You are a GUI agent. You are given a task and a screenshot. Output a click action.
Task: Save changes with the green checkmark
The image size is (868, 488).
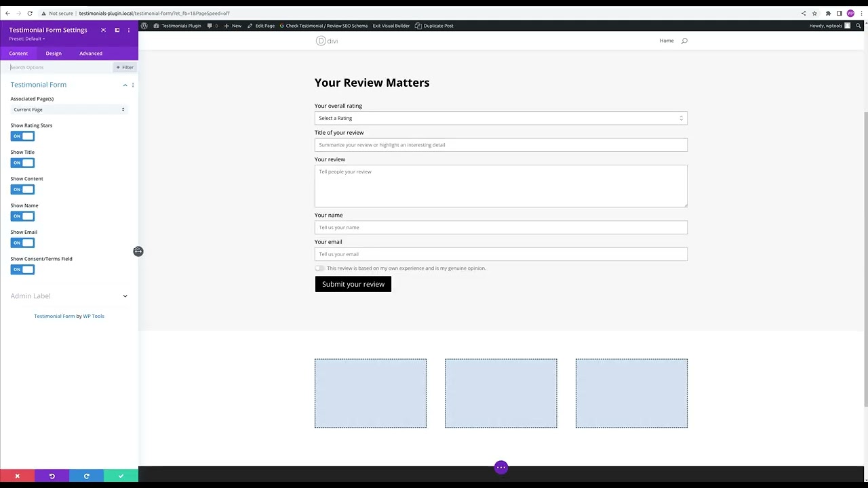[121, 476]
